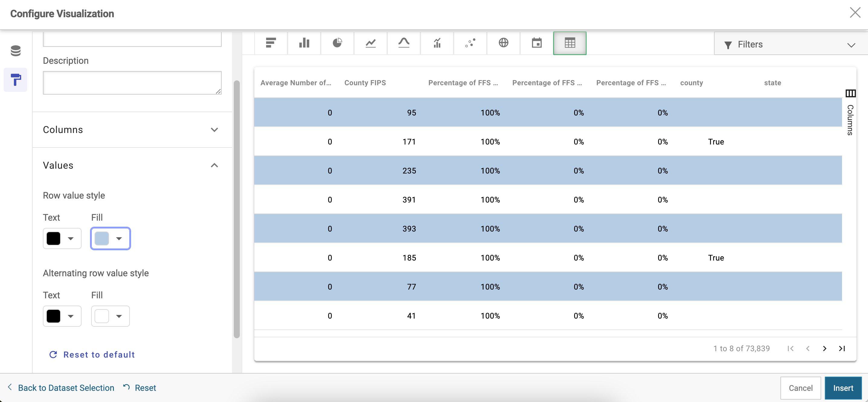The width and height of the screenshot is (868, 402).
Task: Select the horizontal bar chart type
Action: tap(271, 43)
